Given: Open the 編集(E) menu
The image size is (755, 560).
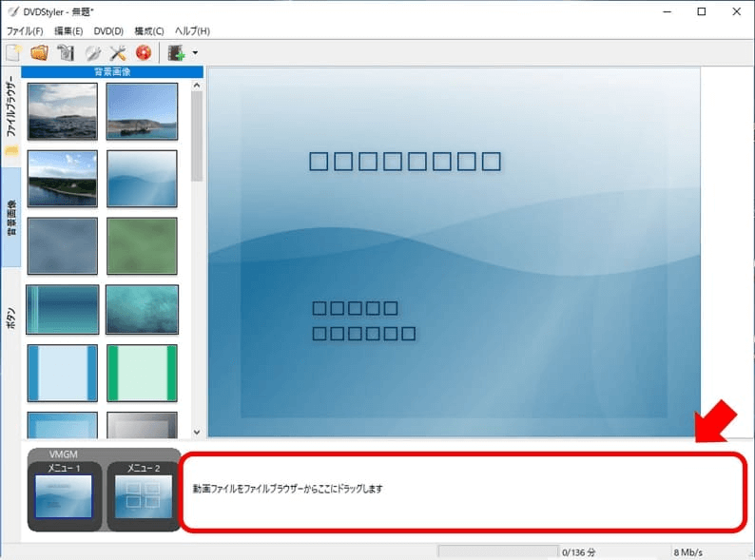Looking at the screenshot, I should click(68, 31).
